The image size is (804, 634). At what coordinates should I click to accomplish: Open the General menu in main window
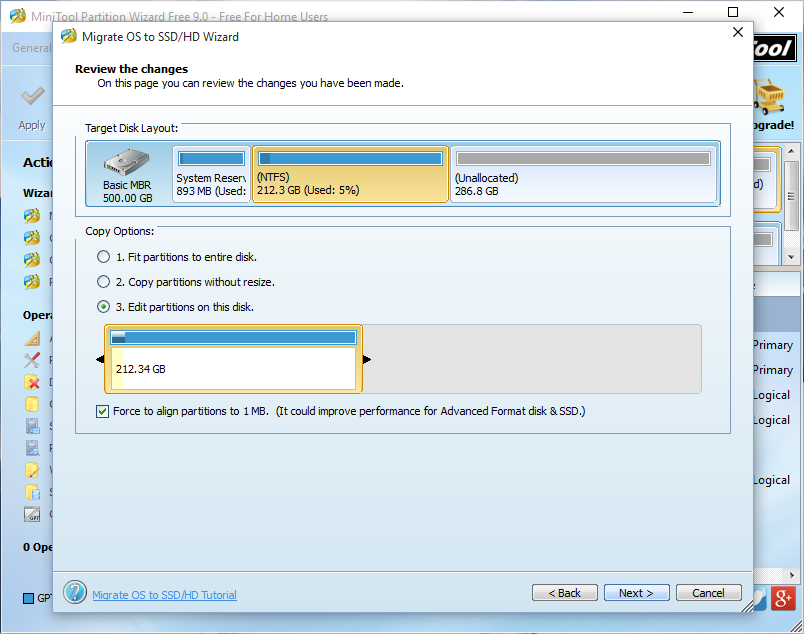coord(32,48)
